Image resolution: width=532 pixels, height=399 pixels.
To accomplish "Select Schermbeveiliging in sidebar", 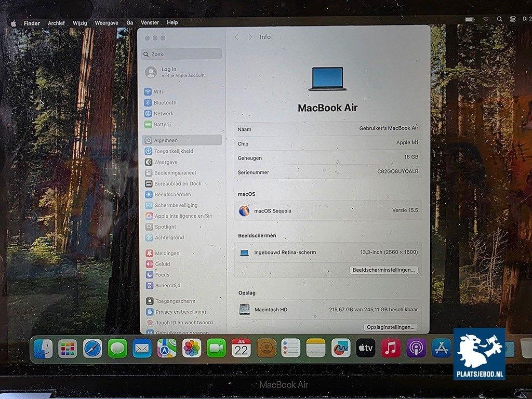I will click(x=171, y=205).
